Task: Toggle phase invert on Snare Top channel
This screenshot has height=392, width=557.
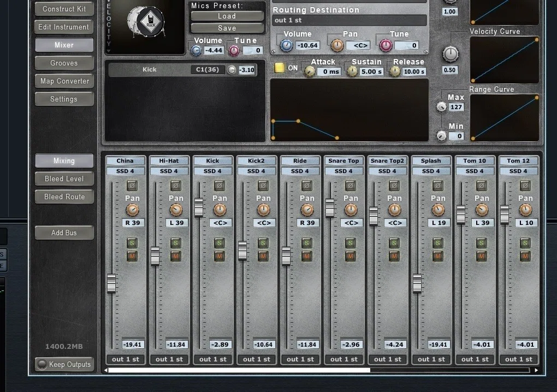Action: tap(350, 185)
